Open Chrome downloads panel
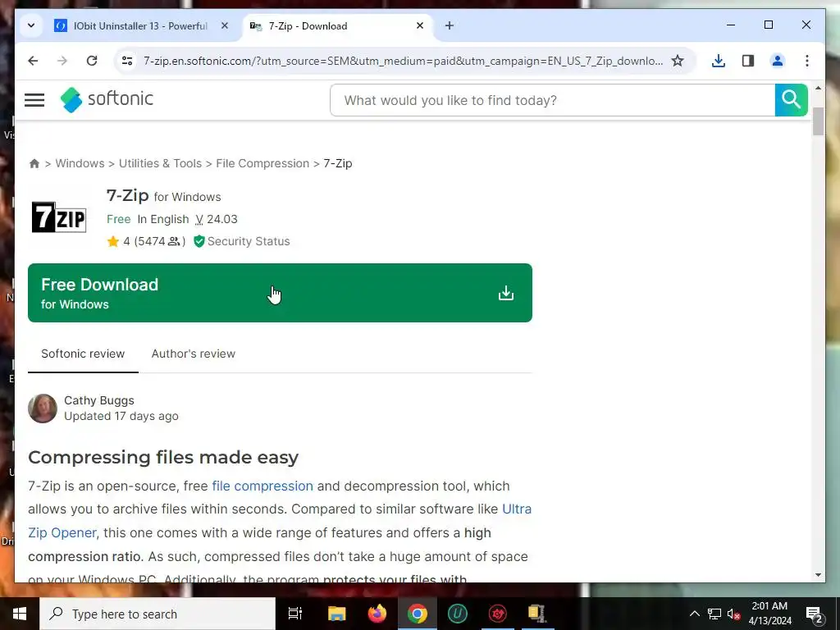This screenshot has height=630, width=840. click(719, 61)
